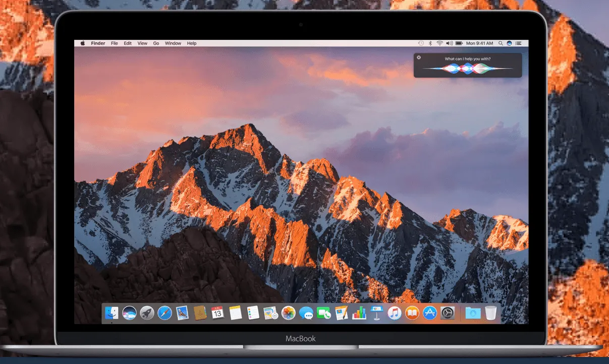Open Notification Center from menu bar
The width and height of the screenshot is (609, 364).
pyautogui.click(x=520, y=43)
